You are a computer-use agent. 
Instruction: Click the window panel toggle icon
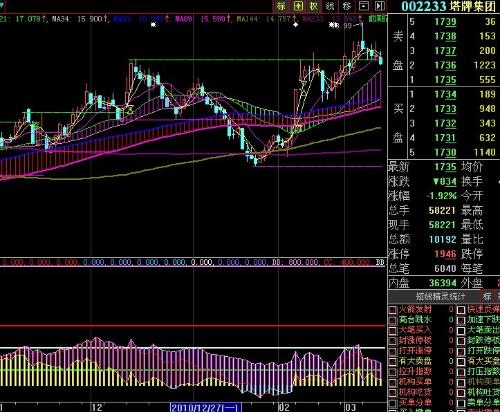(x=364, y=6)
